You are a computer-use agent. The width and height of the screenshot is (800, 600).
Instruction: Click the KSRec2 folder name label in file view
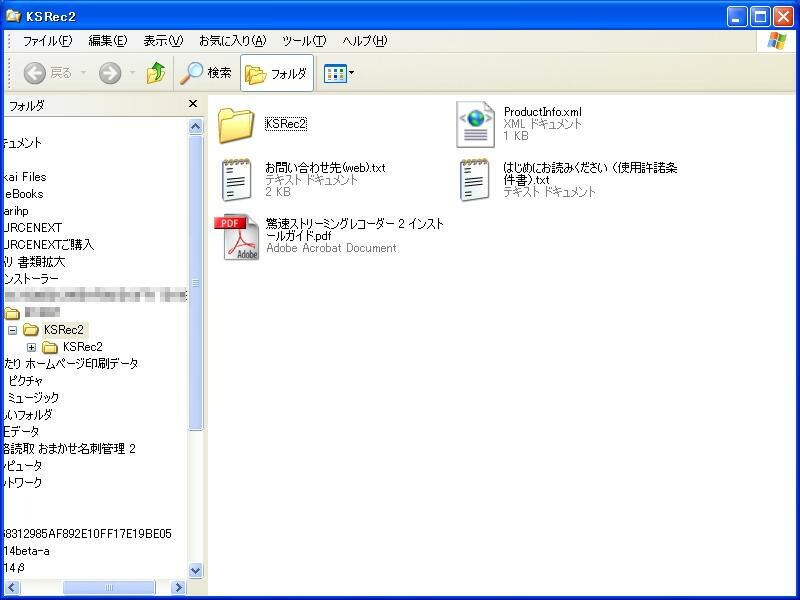286,124
